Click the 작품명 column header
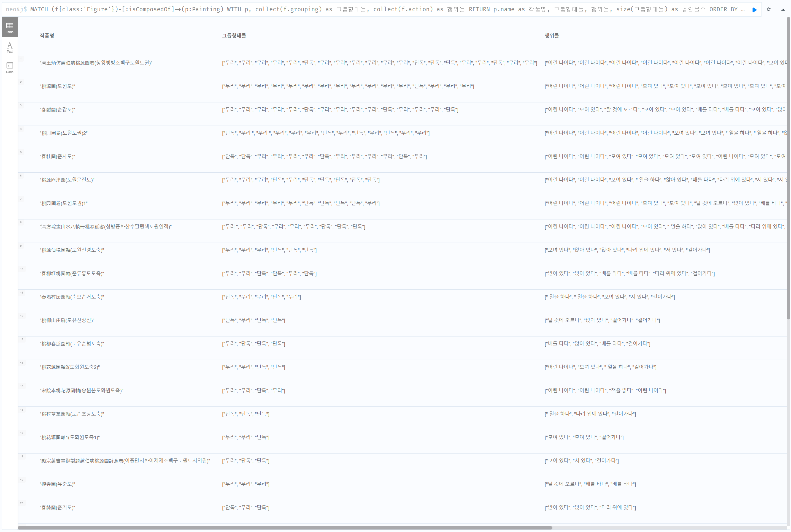The height and width of the screenshot is (532, 791). click(47, 35)
